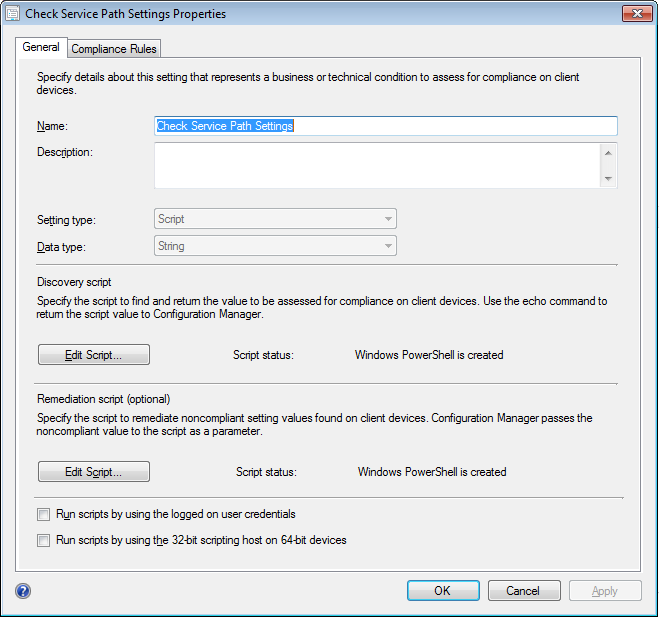
Task: Edit the Discovery script
Action: click(94, 355)
